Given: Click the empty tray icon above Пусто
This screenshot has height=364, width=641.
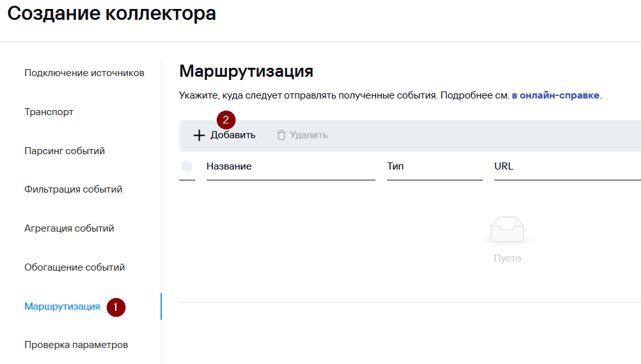Looking at the screenshot, I should (x=507, y=230).
